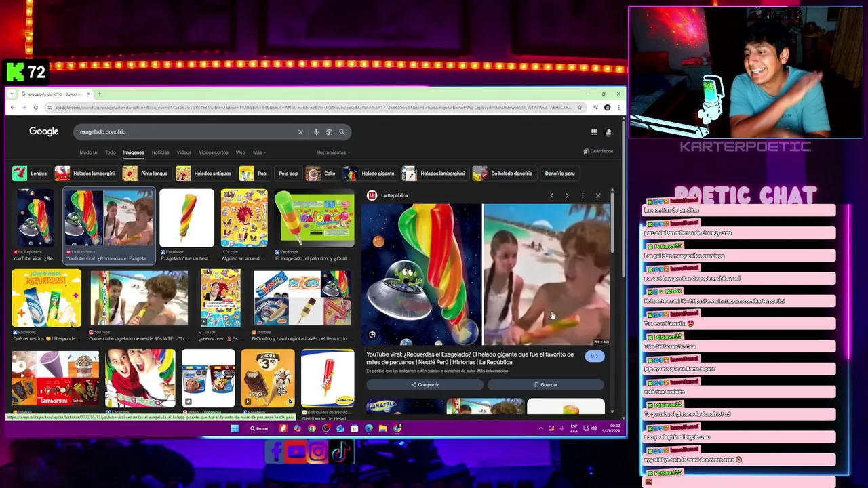This screenshot has width=868, height=488.
Task: Select the De helado donofrio chip
Action: [503, 174]
